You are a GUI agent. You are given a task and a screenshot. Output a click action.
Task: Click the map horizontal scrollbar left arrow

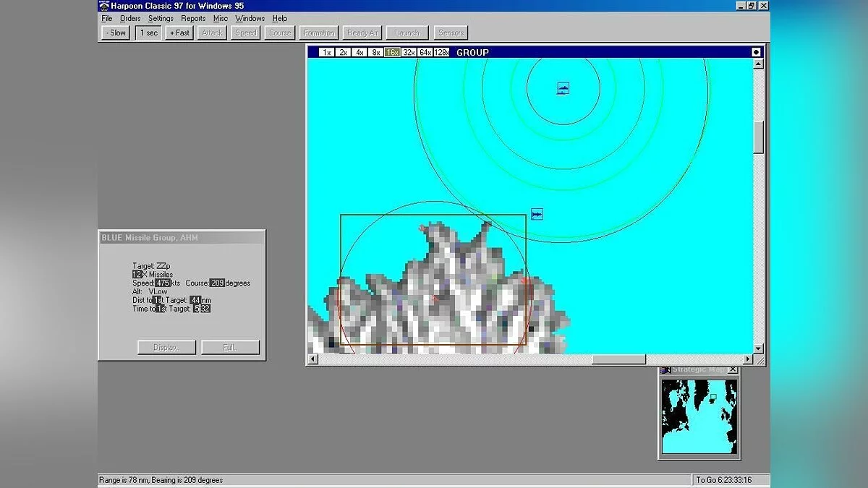point(313,359)
